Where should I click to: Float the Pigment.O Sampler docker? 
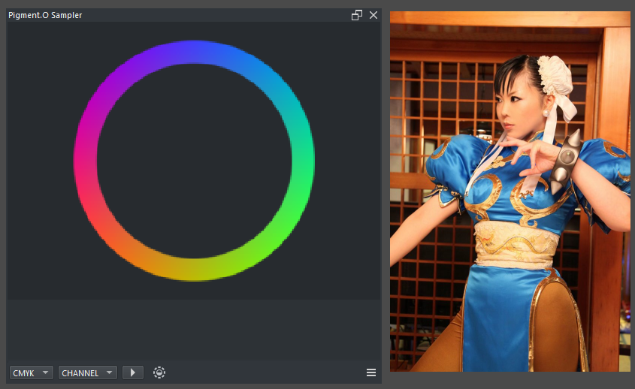(x=356, y=15)
